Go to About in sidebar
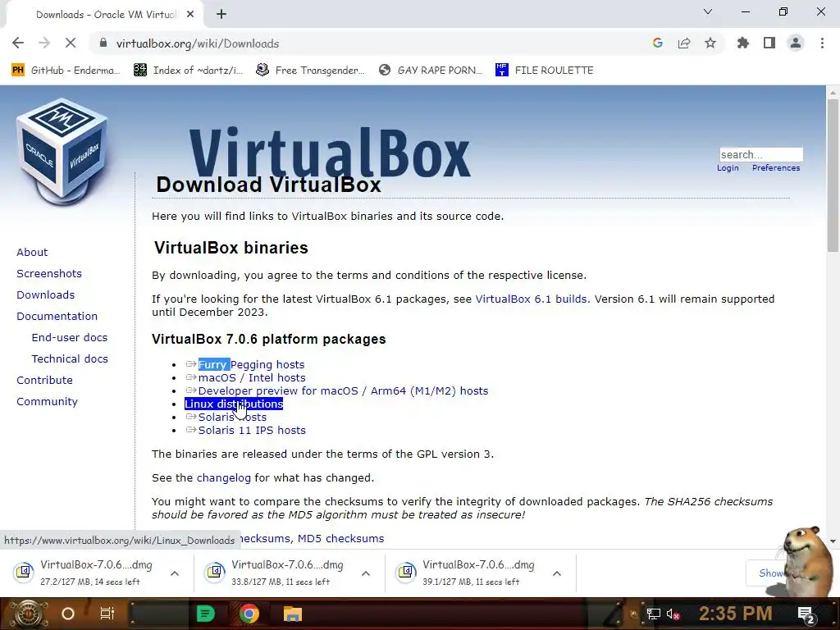This screenshot has width=840, height=630. 32,253
